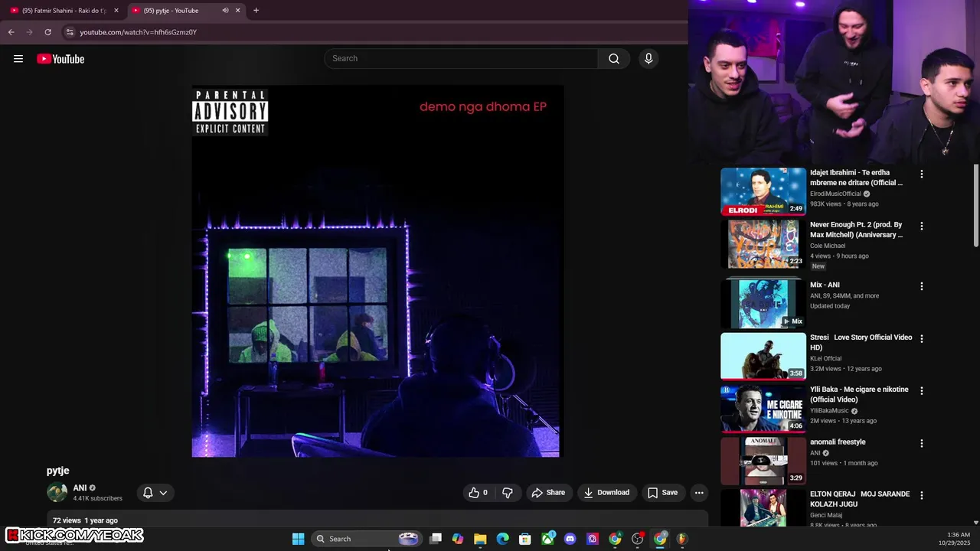This screenshot has height=551, width=980.
Task: Open the Xbox app in the taskbar
Action: click(x=547, y=539)
